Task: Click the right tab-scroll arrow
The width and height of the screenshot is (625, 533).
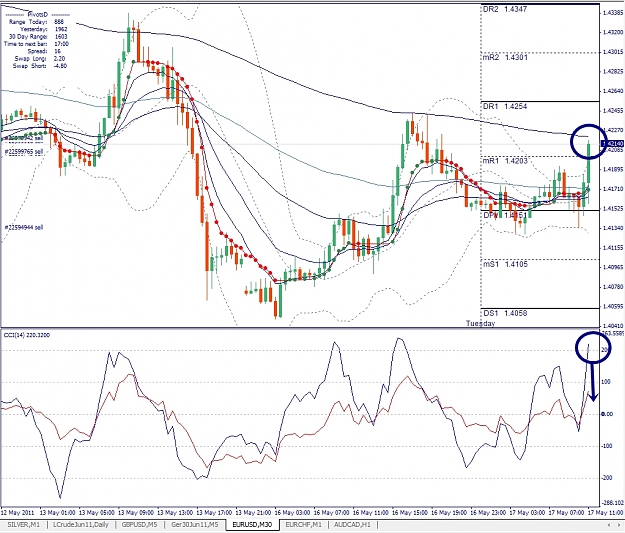Action: [618, 524]
